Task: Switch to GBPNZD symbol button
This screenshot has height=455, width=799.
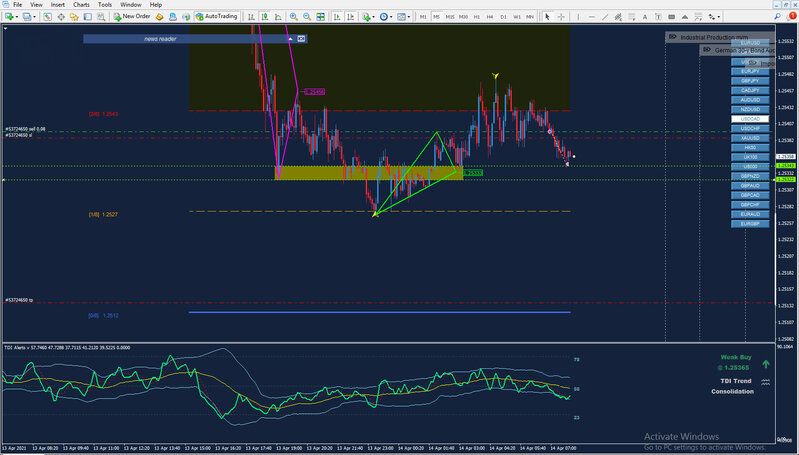Action: 750,176
